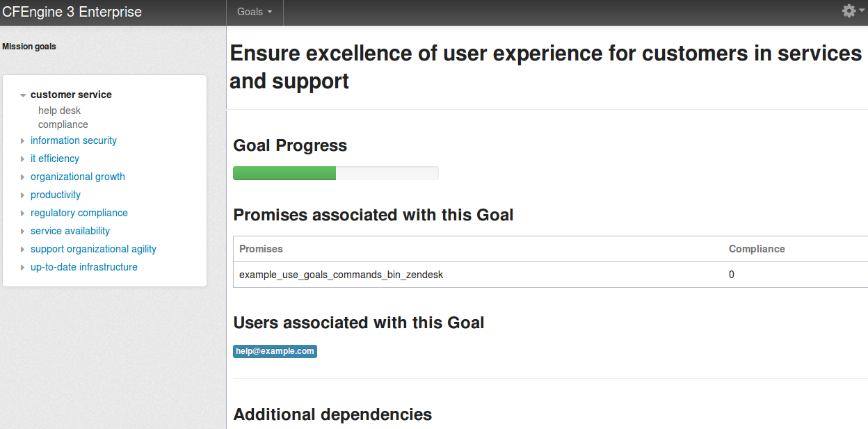
Task: Open the support organizational agility goal
Action: click(x=93, y=249)
